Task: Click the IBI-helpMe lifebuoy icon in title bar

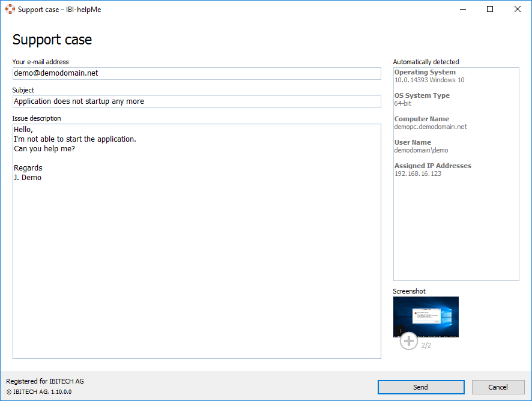Action: point(10,10)
